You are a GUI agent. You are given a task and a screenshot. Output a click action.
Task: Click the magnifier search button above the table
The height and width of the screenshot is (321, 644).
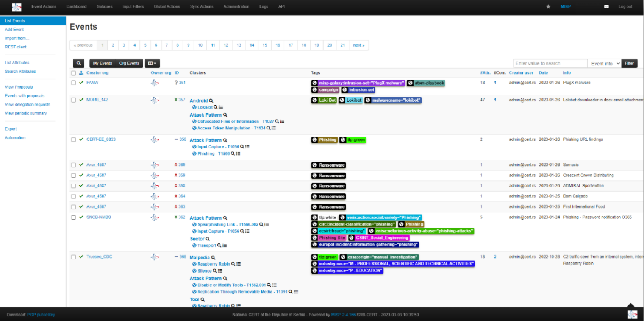(78, 63)
